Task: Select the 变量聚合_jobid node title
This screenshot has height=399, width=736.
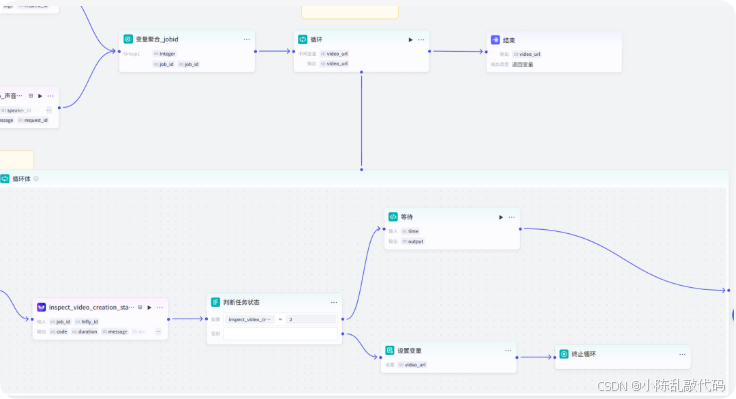Action: tap(157, 39)
